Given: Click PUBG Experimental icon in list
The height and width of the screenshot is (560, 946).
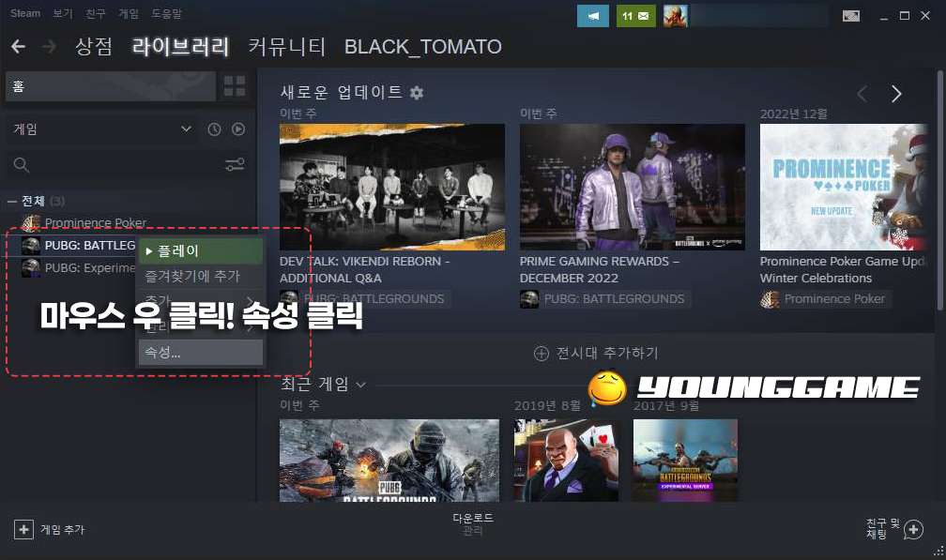Looking at the screenshot, I should [31, 267].
